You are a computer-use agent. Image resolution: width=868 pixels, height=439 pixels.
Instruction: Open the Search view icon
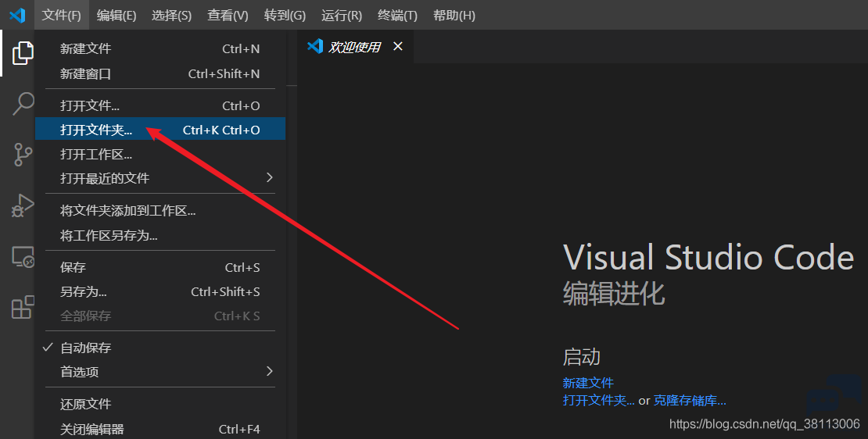point(23,103)
